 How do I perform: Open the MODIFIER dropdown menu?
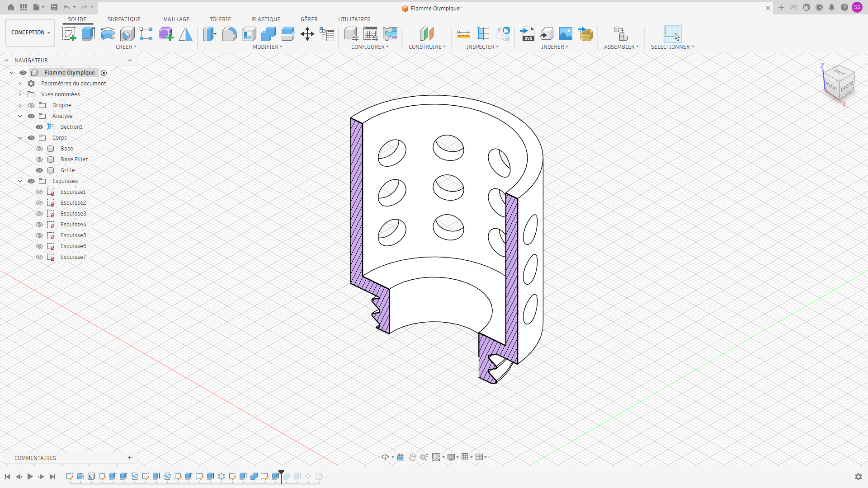268,47
